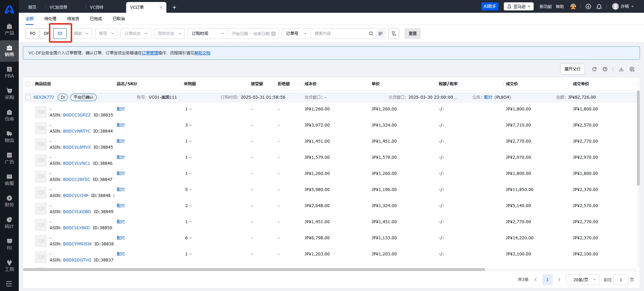Refresh the order table
This screenshot has width=644, height=291.
[x=594, y=69]
